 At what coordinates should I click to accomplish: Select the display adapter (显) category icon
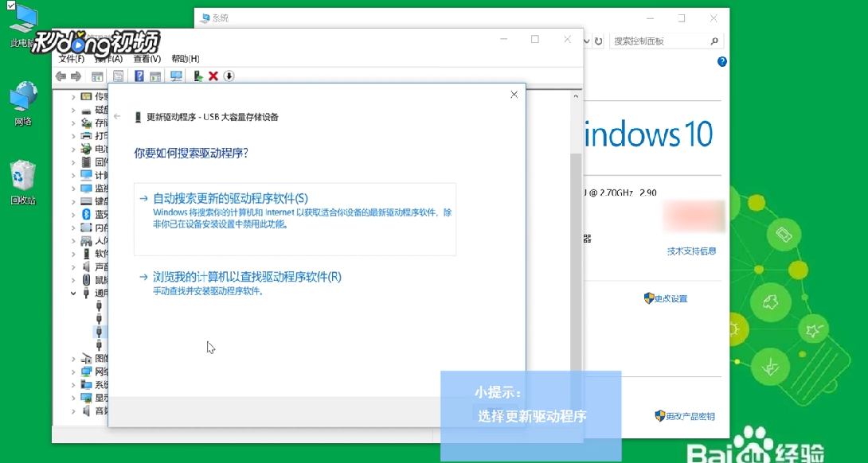point(86,398)
